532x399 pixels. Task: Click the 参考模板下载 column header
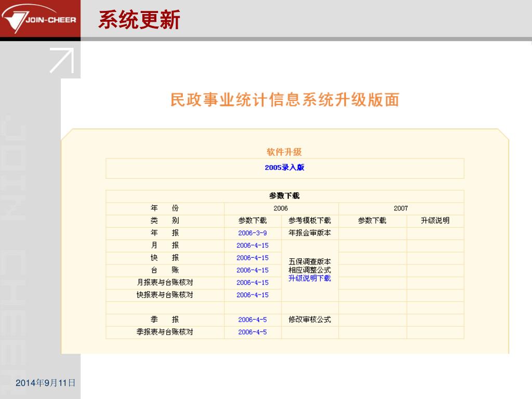click(x=310, y=220)
